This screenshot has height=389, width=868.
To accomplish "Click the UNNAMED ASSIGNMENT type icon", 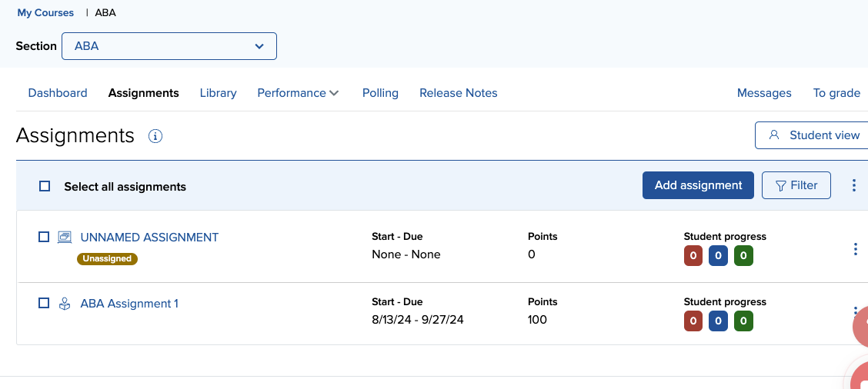I will [65, 238].
